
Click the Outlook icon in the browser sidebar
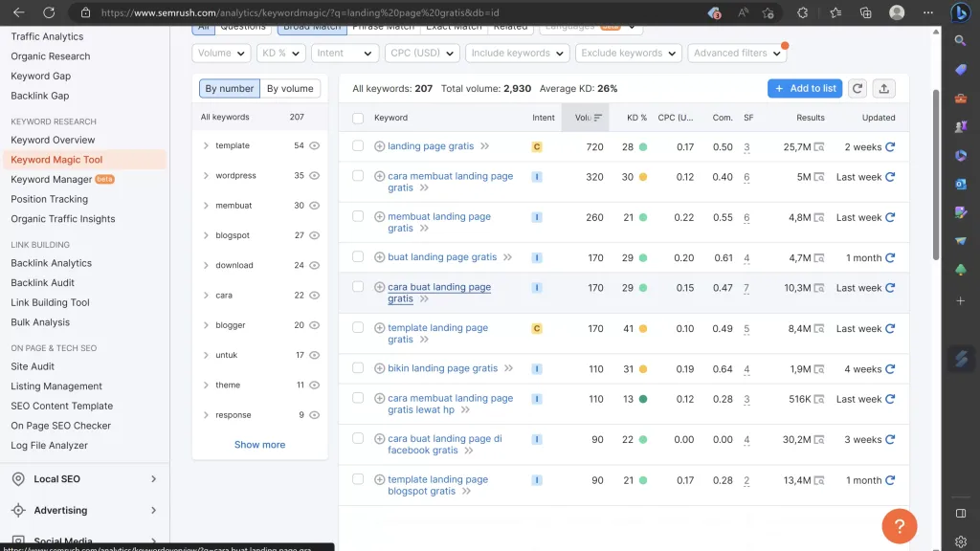(x=961, y=185)
